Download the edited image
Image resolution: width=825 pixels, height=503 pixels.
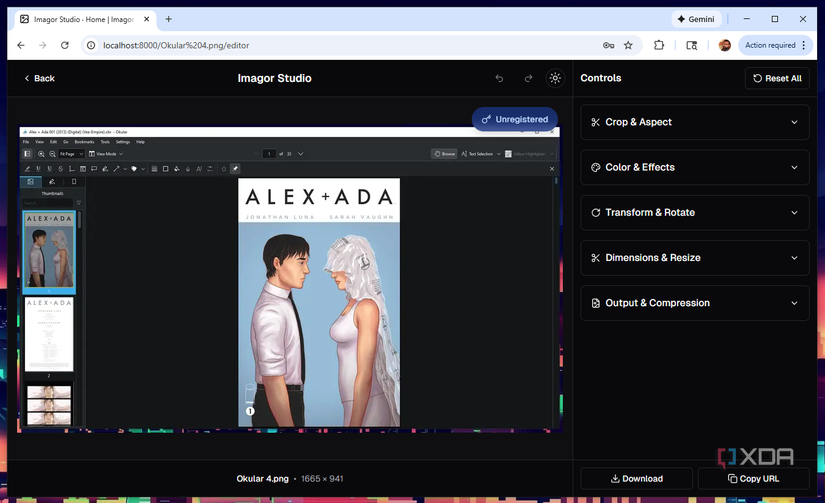(637, 479)
